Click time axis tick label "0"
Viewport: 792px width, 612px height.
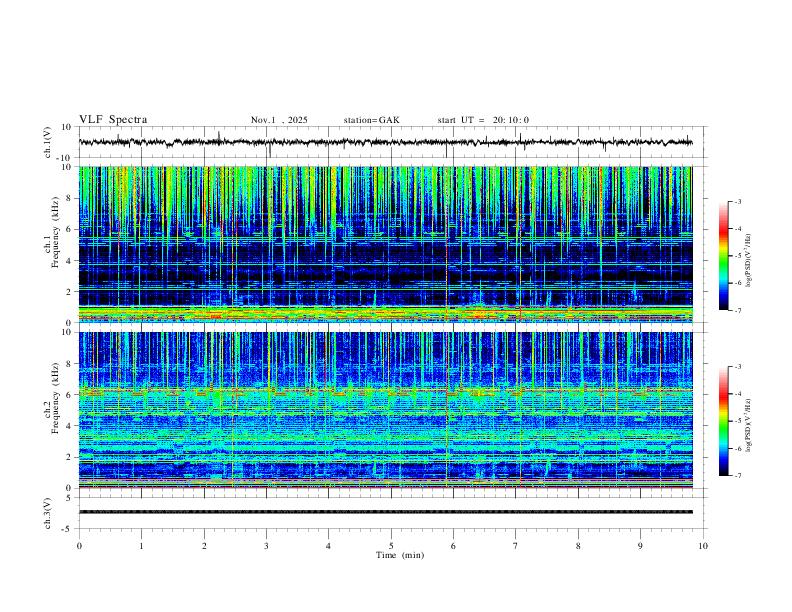pos(79,546)
